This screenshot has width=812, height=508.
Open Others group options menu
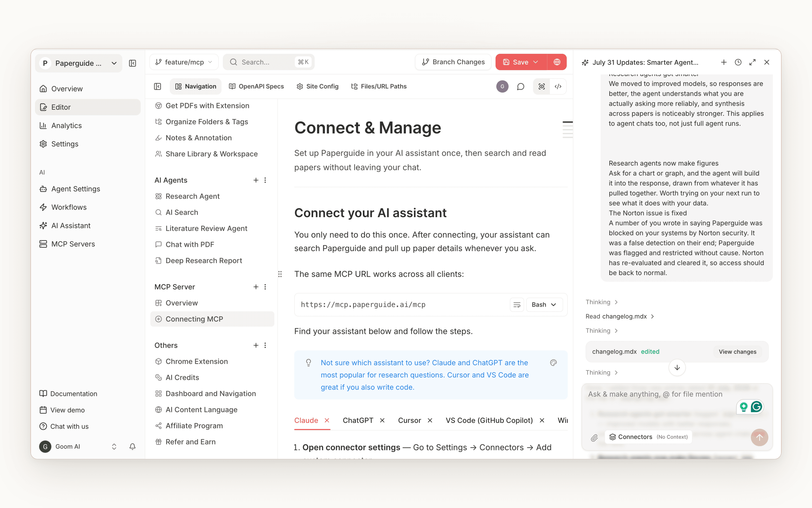(x=265, y=345)
